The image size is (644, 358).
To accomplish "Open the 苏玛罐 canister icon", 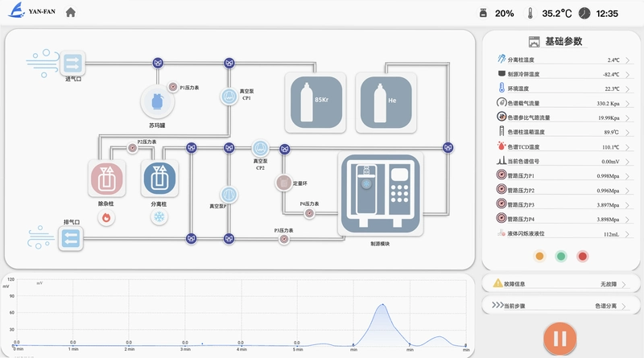I will tap(157, 102).
